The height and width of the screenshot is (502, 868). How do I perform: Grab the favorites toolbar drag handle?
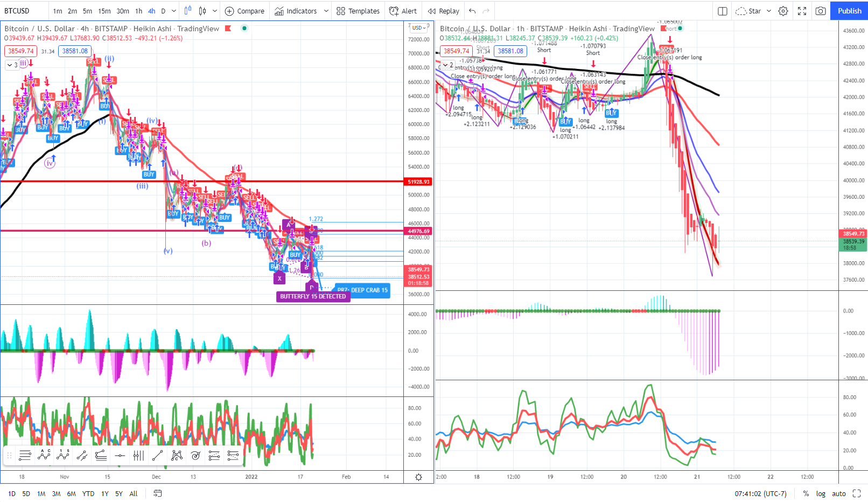[x=9, y=456]
